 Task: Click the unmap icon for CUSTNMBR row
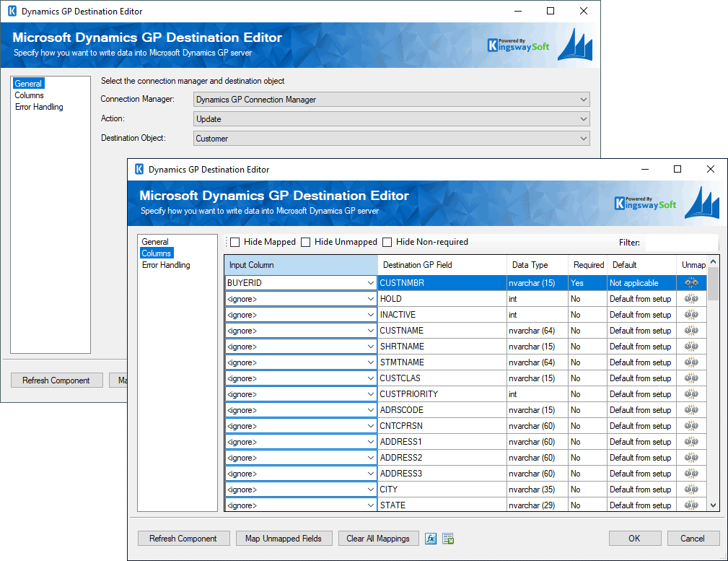point(691,282)
